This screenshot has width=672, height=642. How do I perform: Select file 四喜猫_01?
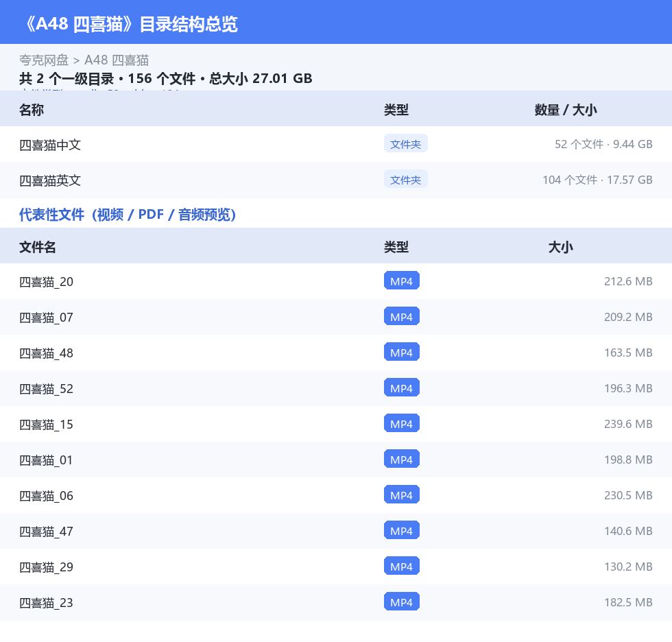pyautogui.click(x=47, y=460)
